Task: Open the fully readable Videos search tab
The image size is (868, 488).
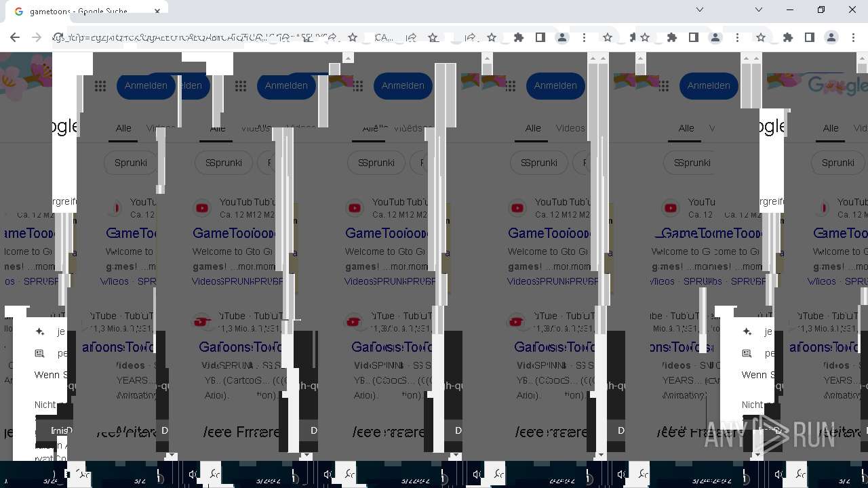Action: (570, 128)
